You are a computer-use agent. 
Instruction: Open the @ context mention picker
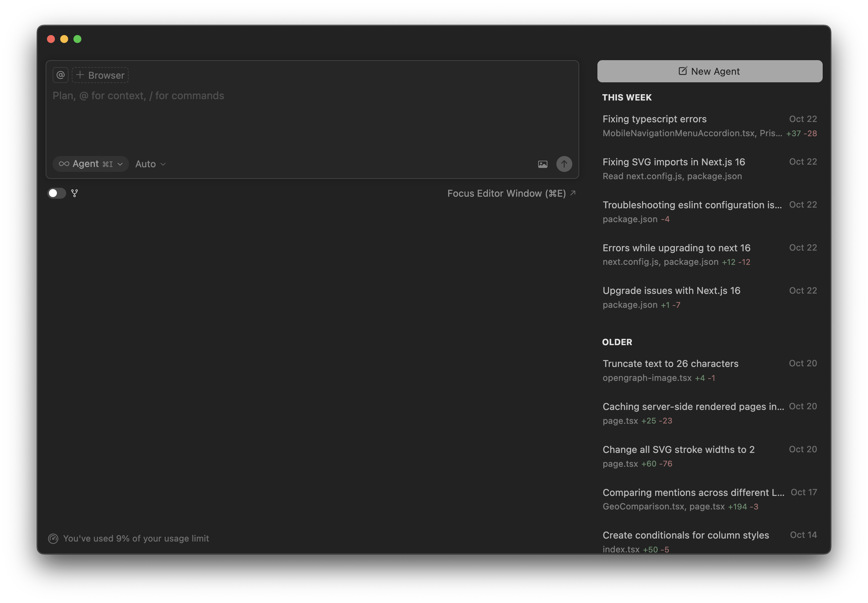click(x=61, y=75)
